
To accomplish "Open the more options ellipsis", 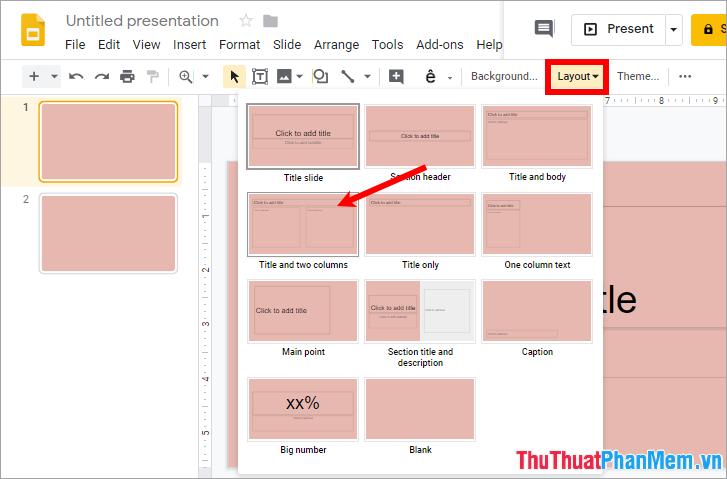I will point(685,77).
